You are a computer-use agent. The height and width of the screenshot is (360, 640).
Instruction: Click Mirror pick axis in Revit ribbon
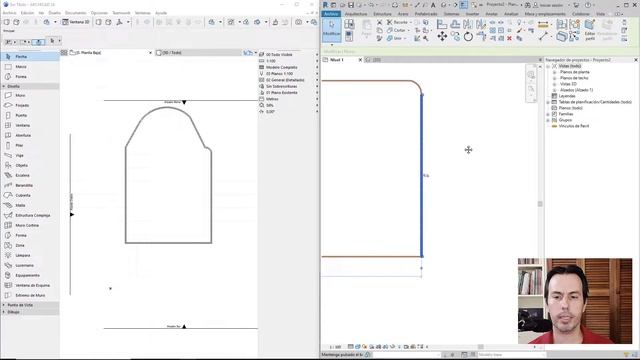point(468,25)
